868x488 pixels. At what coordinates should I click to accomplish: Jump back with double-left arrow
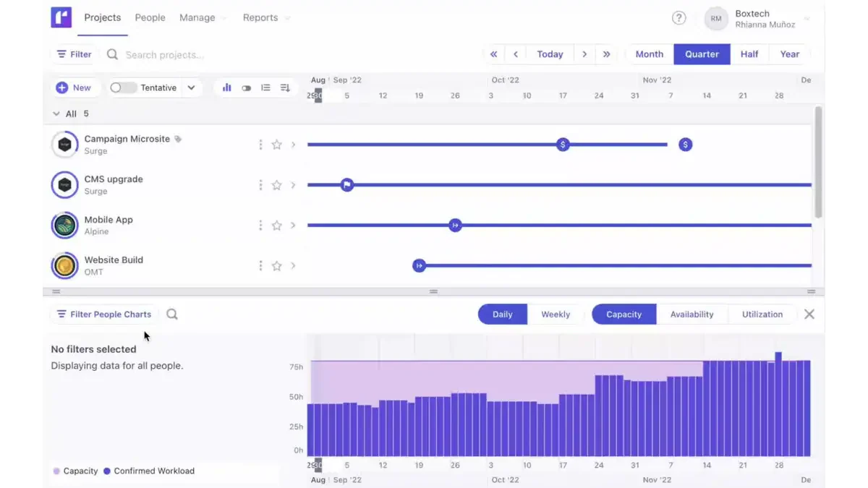click(x=494, y=54)
